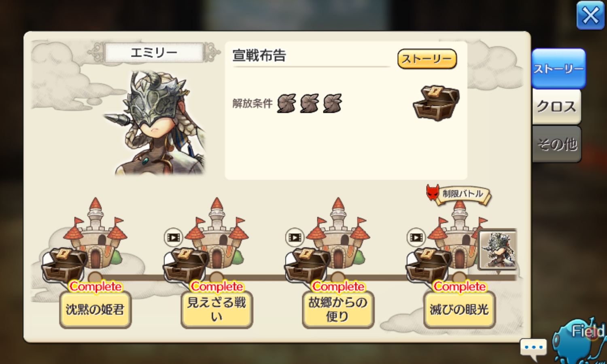607x364 pixels.
Task: Click the red demon 制限バトル banner
Action: click(x=459, y=194)
